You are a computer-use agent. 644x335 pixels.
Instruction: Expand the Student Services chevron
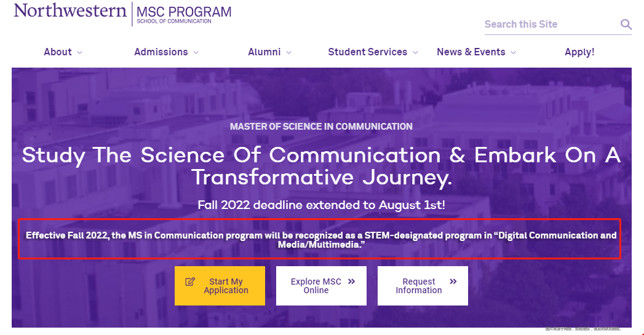tap(415, 53)
